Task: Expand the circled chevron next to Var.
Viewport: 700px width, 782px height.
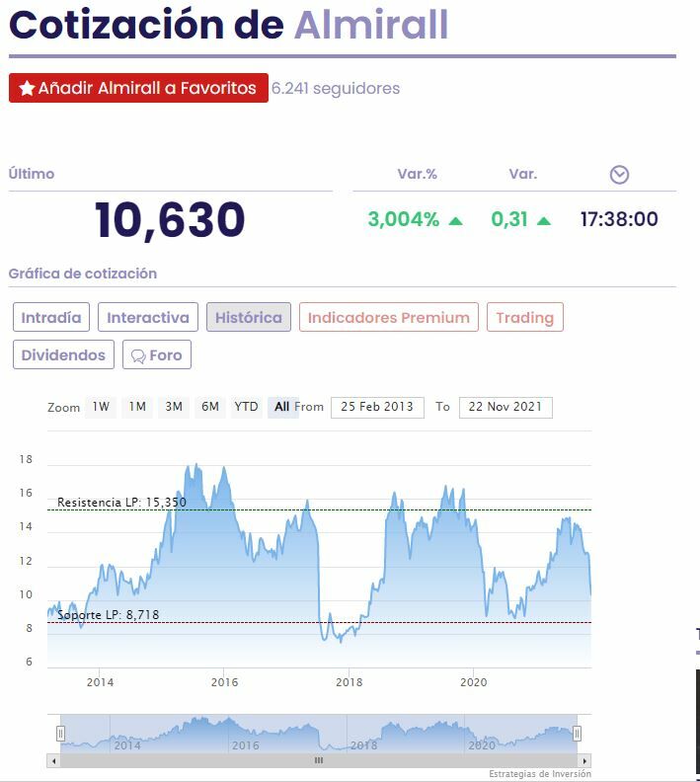Action: [619, 175]
